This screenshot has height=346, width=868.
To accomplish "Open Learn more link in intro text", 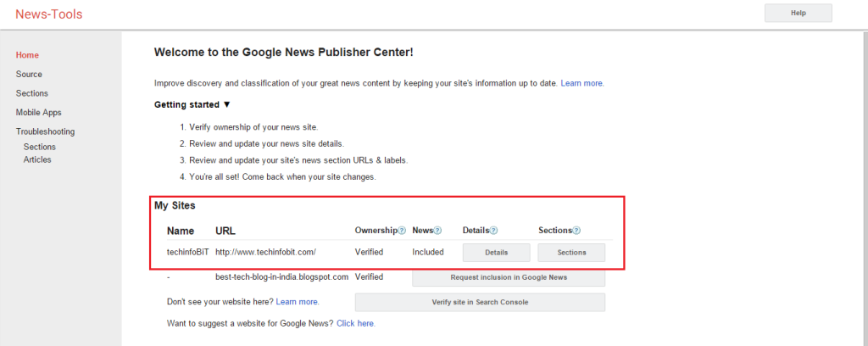I will 581,83.
